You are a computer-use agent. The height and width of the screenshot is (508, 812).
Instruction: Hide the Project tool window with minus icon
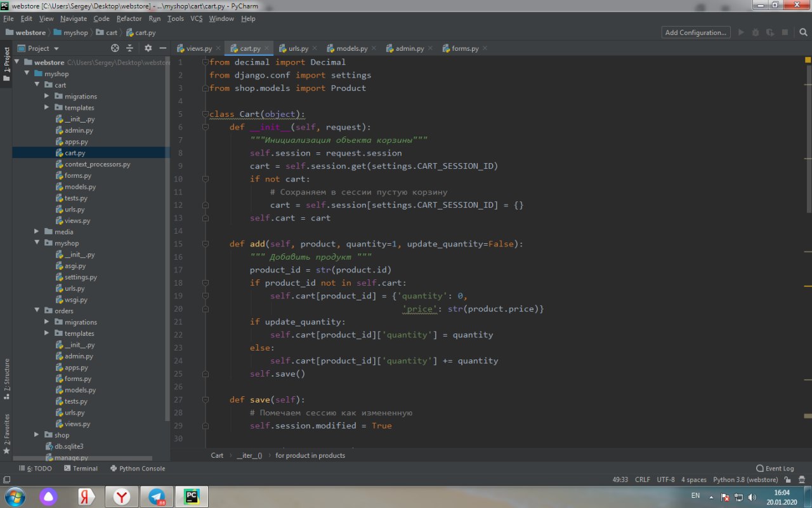pyautogui.click(x=163, y=48)
